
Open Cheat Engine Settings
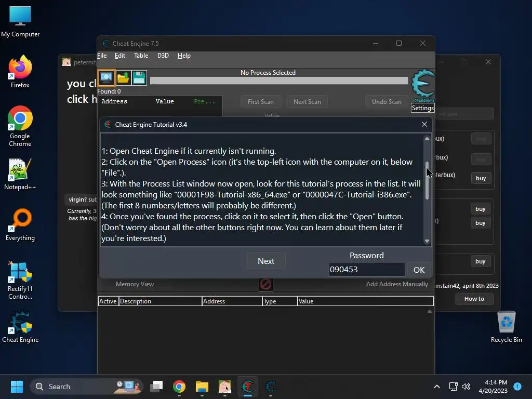423,108
